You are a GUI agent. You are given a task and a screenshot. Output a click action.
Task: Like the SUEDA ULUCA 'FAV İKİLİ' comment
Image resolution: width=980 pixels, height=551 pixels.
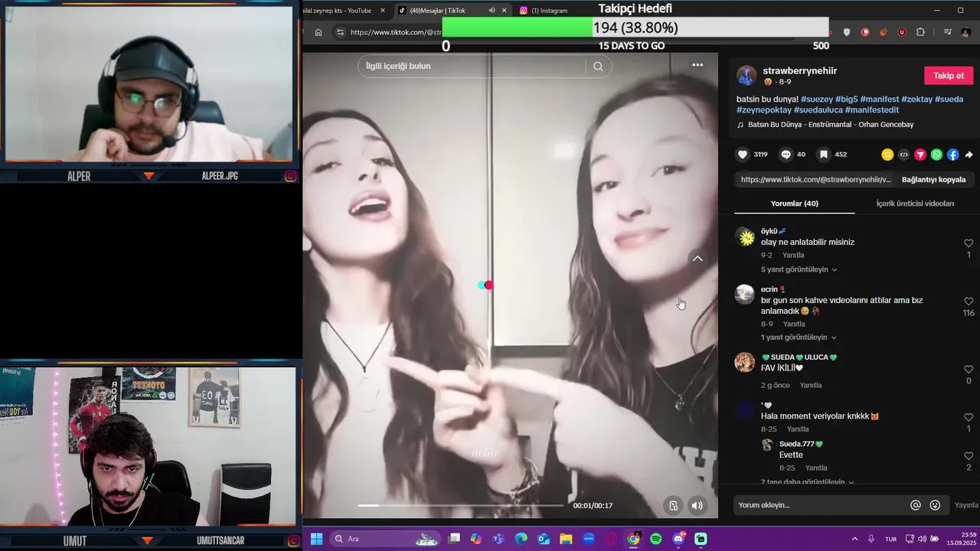[x=969, y=370]
